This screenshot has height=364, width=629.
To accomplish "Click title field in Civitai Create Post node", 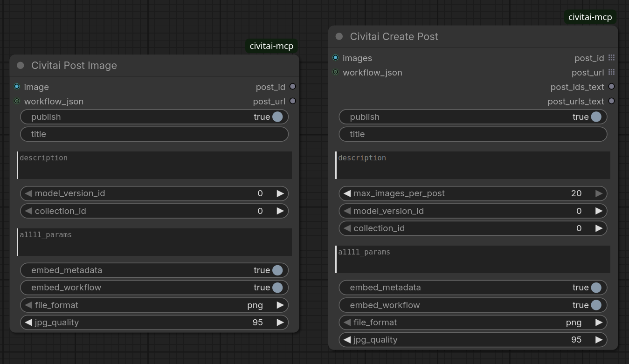I will [473, 134].
